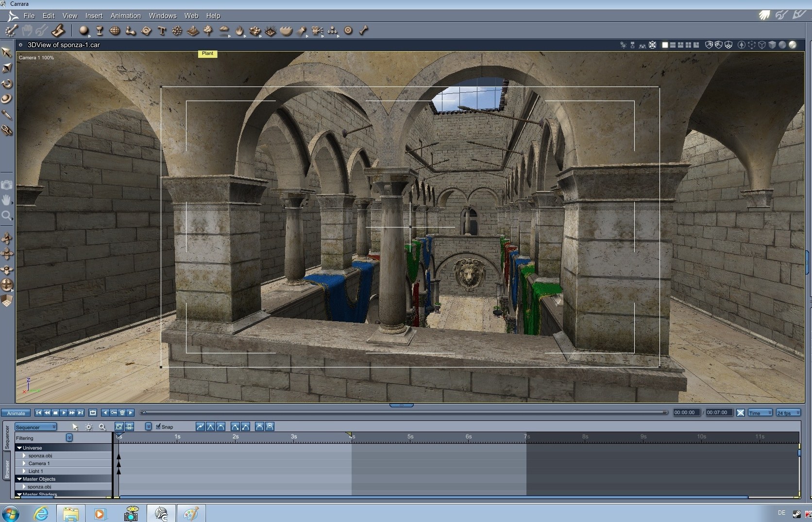Open the Time display dropdown

[760, 413]
